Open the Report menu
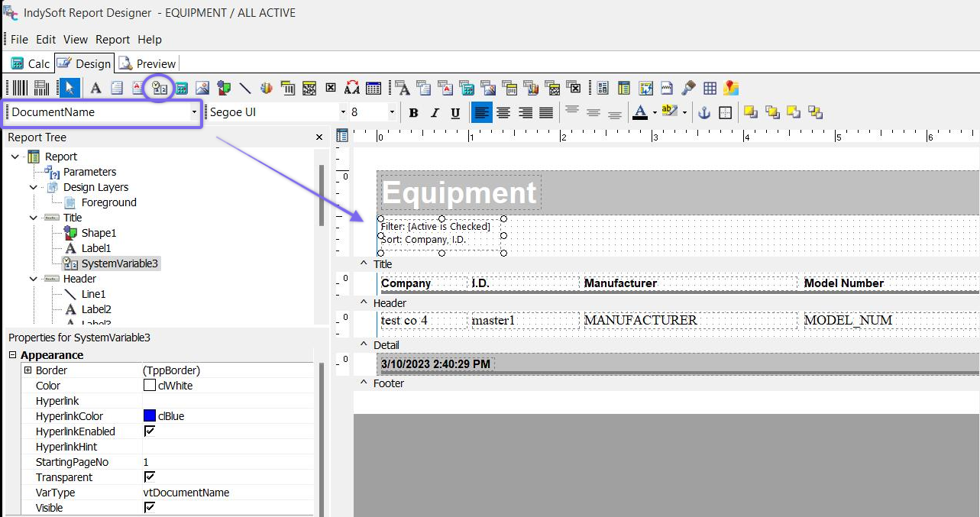The width and height of the screenshot is (980, 517). click(112, 39)
